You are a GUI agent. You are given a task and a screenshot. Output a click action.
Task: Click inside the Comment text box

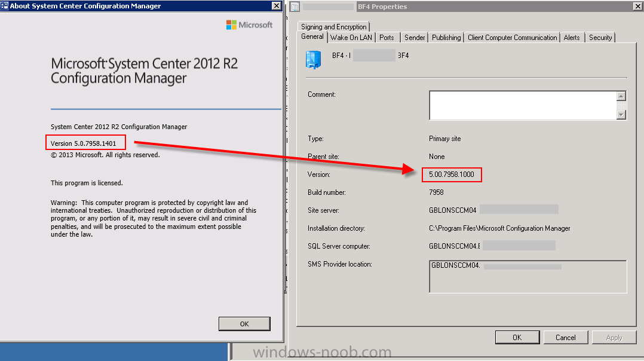click(x=523, y=106)
